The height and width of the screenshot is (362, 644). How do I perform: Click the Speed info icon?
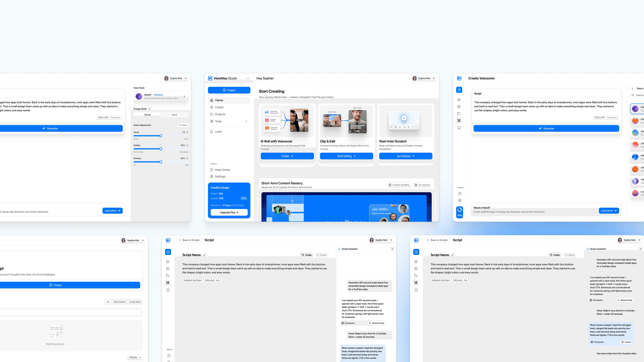pyautogui.click(x=187, y=132)
